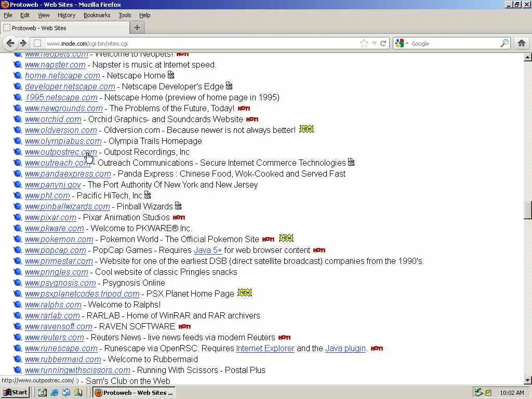This screenshot has width=532, height=399.
Task: Click the 10:02 AM system clock
Action: (x=512, y=393)
